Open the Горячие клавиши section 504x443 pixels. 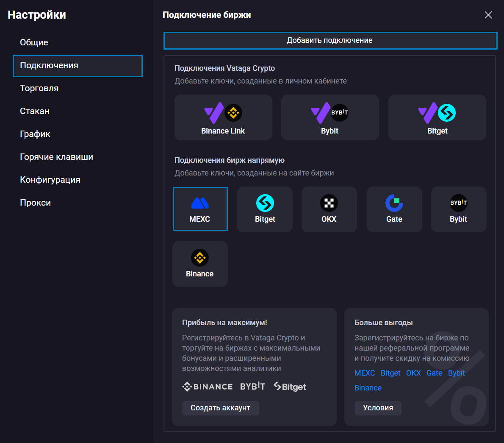56,156
